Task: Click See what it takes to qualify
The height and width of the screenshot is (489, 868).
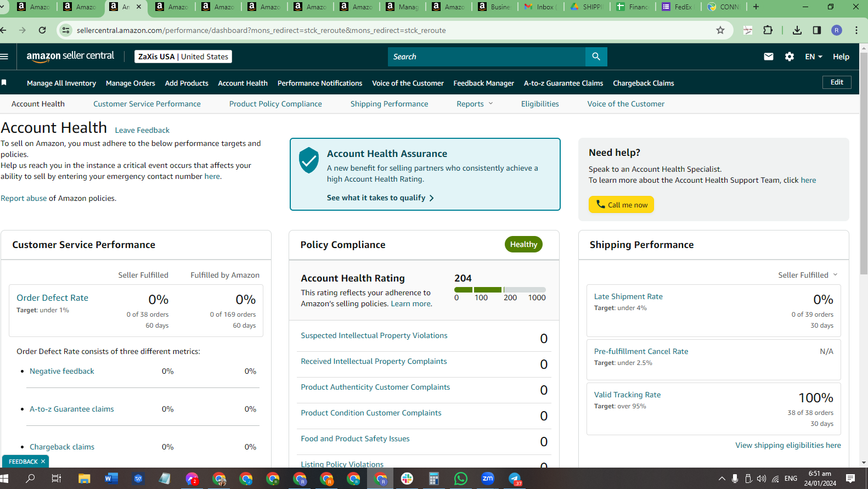Action: [380, 198]
